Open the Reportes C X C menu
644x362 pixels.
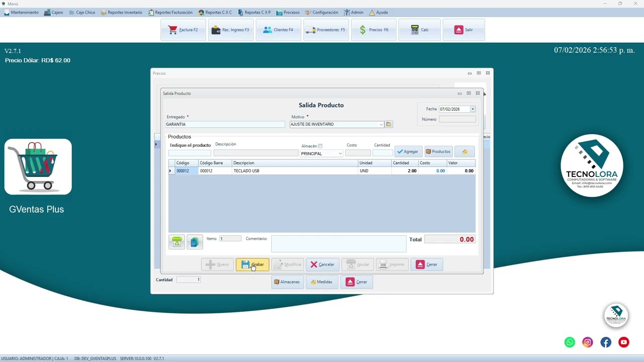coord(215,12)
